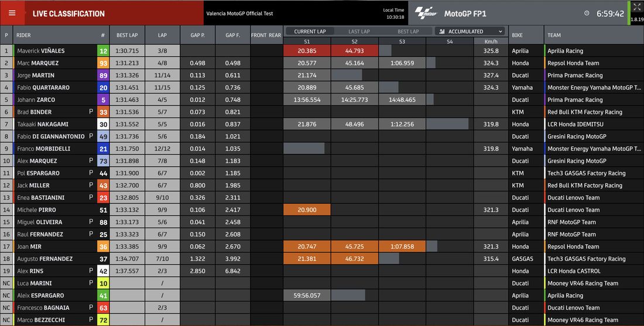Click best lap time 1:30.715
This screenshot has width=644, height=326.
pos(127,51)
